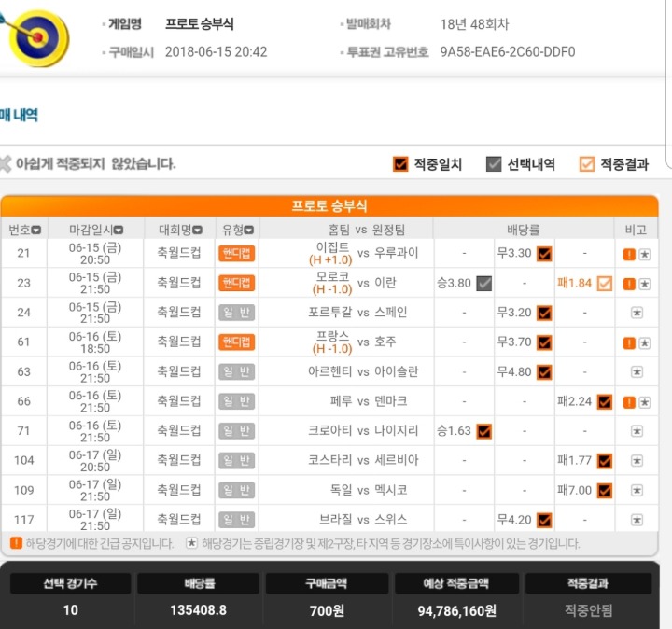Screen dimensions: 672x629
Task: Toggle the 무3.20 checkbox for 포르투갈 vs 스페인
Action: tap(544, 313)
